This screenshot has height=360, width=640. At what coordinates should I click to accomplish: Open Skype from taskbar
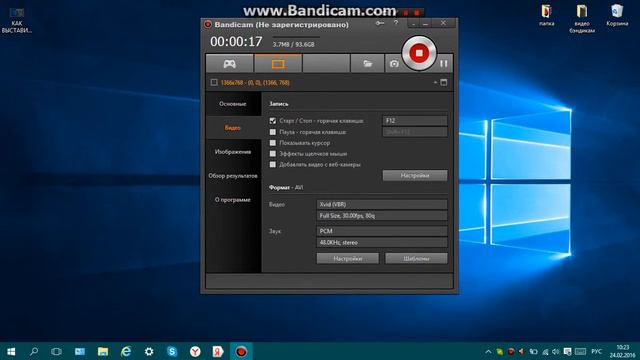(172, 351)
